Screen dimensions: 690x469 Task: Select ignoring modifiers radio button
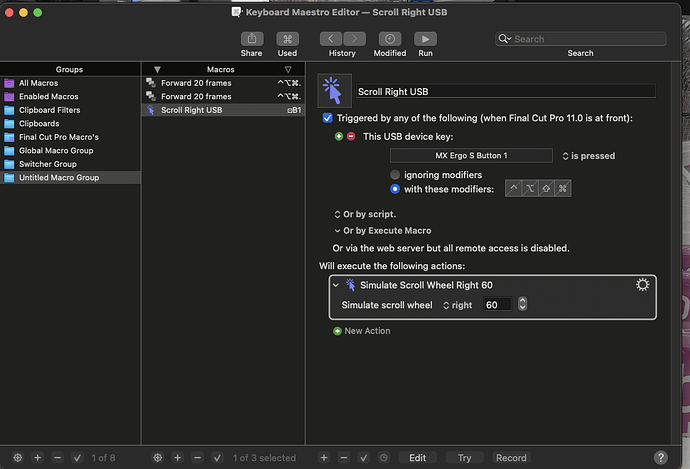(x=395, y=175)
